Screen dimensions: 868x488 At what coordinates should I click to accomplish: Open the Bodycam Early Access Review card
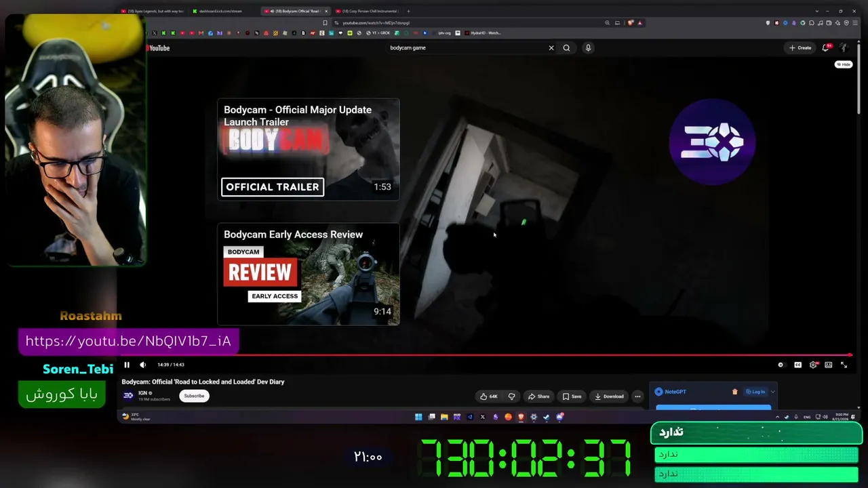click(x=309, y=274)
